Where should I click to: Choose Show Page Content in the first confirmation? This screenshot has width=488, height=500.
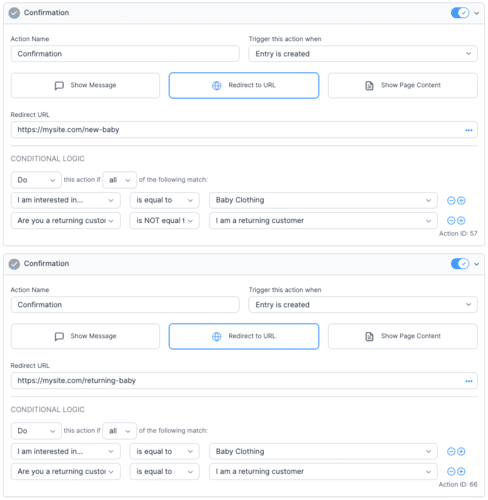[x=403, y=85]
